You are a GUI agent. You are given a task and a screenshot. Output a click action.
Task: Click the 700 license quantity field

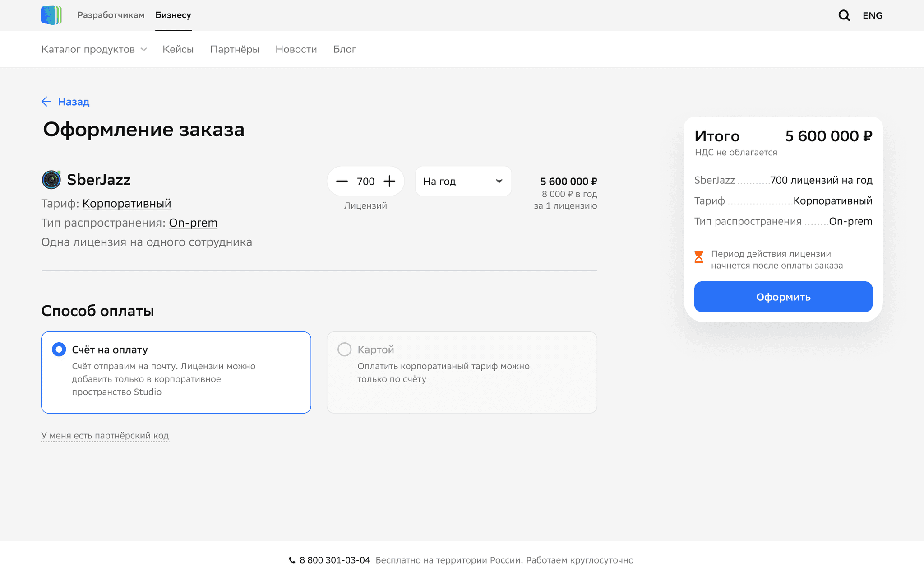pyautogui.click(x=365, y=181)
